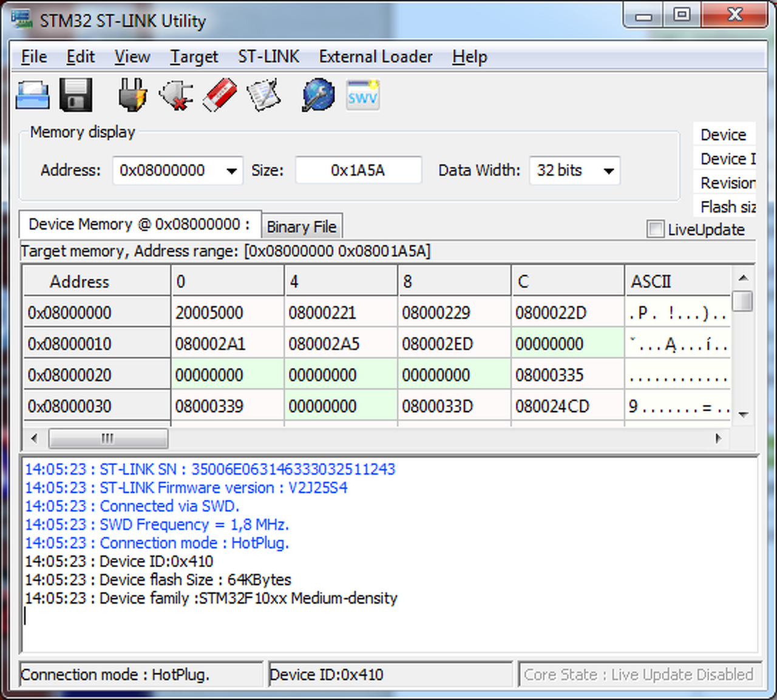This screenshot has width=777, height=700.
Task: Click the vertical scrollbar thumb of memory table
Action: click(743, 301)
